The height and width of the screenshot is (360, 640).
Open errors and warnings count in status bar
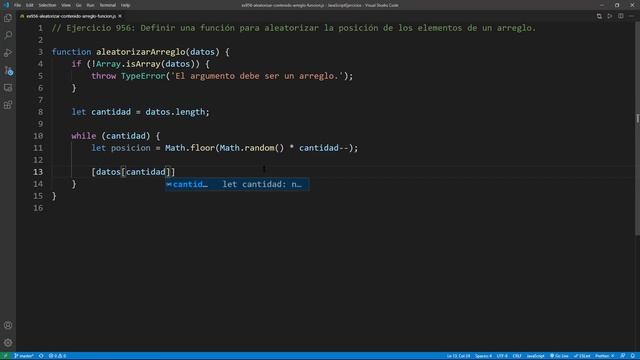pos(58,356)
